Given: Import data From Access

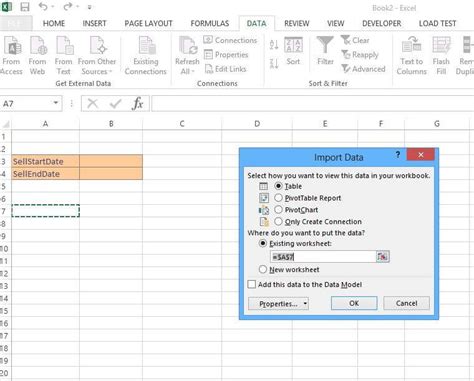Looking at the screenshot, I should pos(12,56).
